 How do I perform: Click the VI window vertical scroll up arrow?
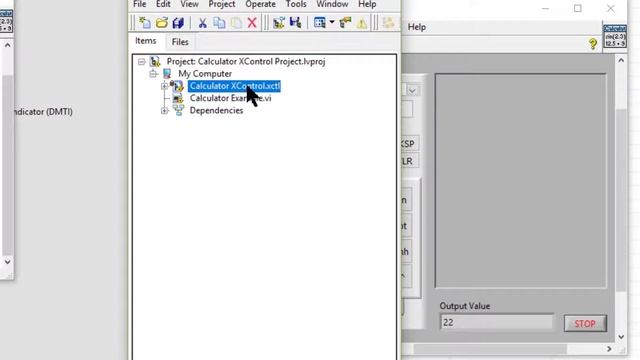(x=621, y=60)
